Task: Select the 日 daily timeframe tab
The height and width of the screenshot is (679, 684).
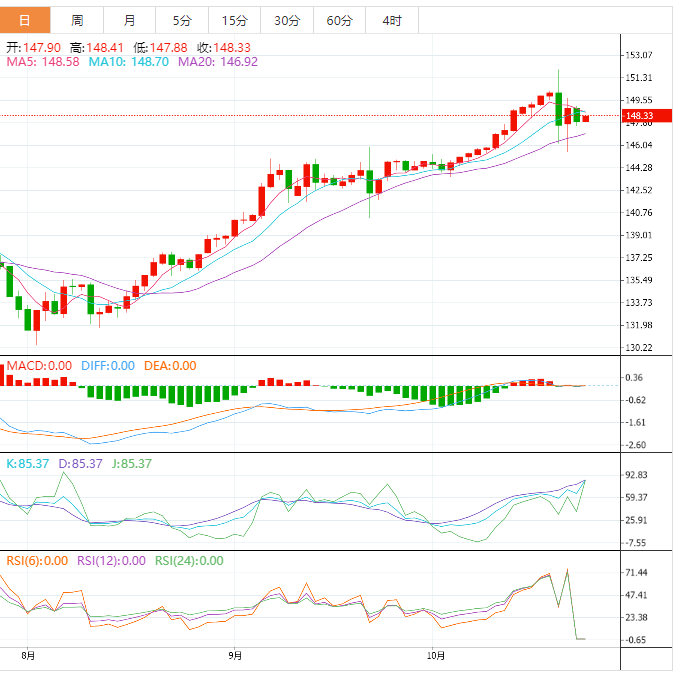Action: tap(25, 20)
